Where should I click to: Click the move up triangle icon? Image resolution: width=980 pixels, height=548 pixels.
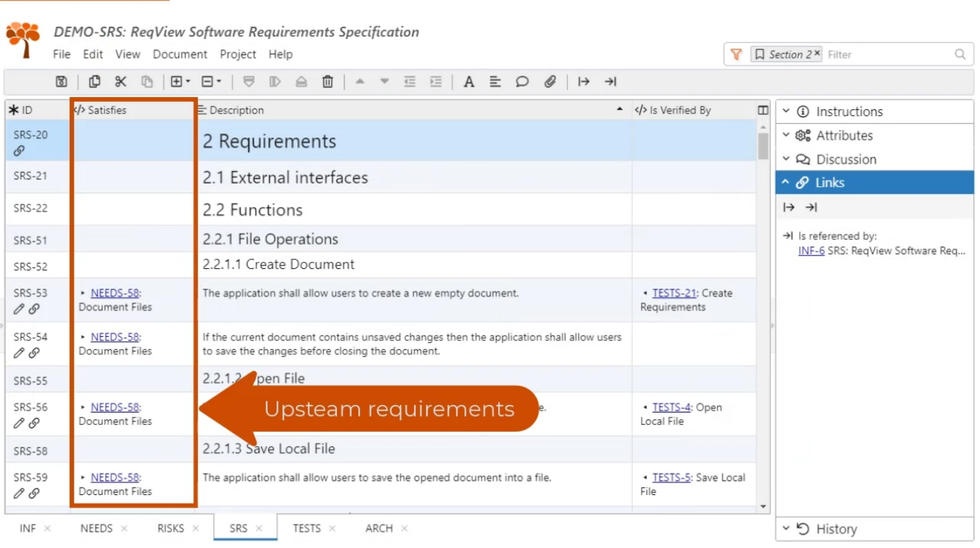click(359, 82)
